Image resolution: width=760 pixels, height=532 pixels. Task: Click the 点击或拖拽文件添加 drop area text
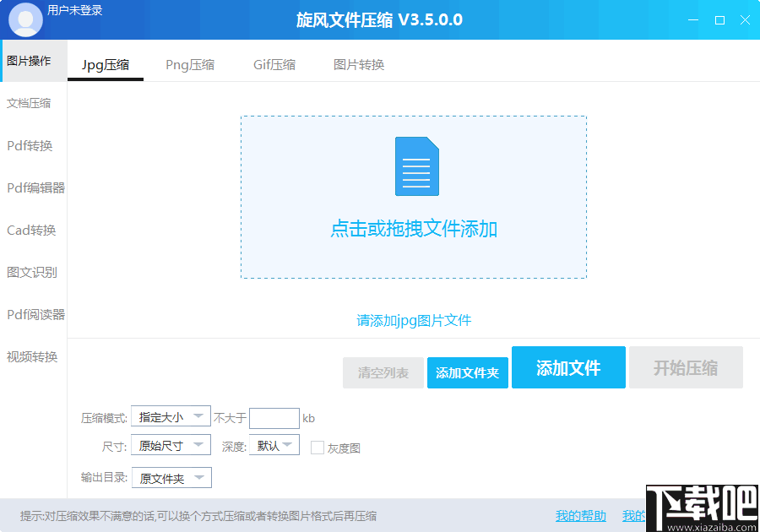414,229
